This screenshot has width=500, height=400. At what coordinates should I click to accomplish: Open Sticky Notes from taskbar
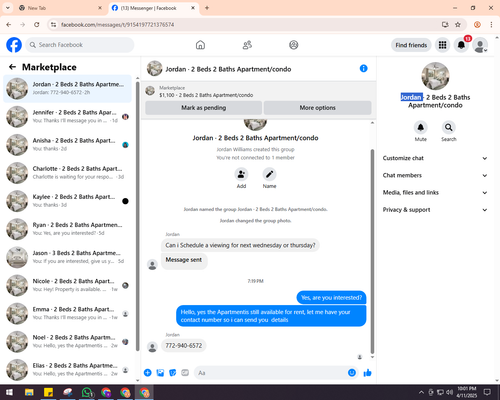click(49, 392)
